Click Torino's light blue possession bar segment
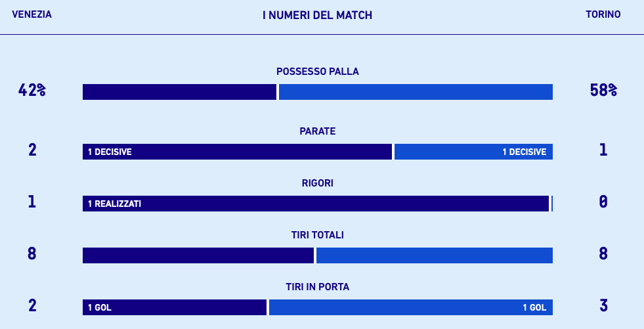 click(416, 92)
